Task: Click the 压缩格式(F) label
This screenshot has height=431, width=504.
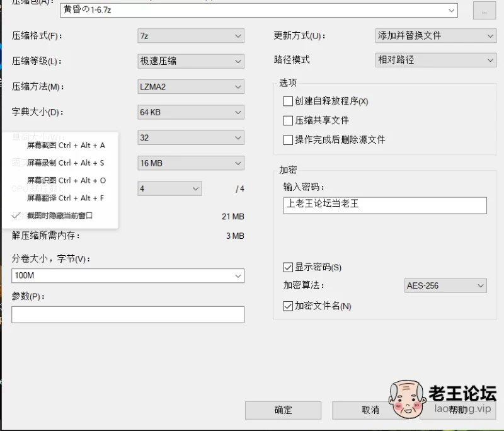Action: (37, 36)
